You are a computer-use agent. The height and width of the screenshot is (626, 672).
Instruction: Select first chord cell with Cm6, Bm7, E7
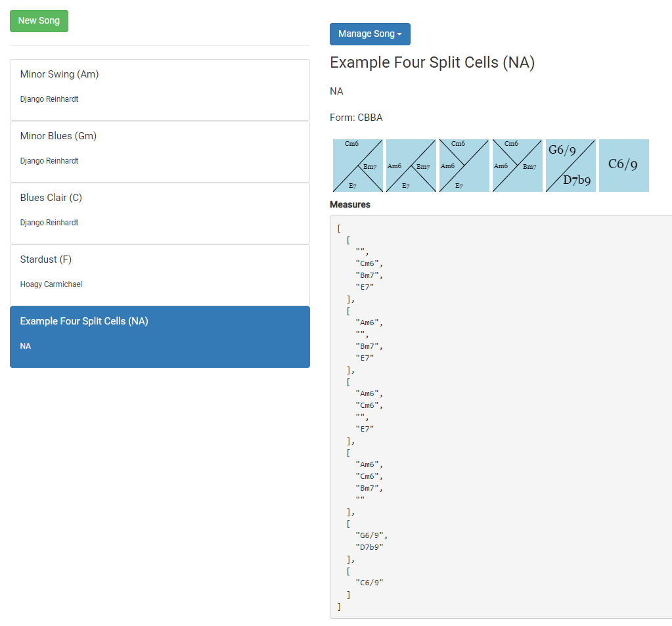tap(357, 166)
